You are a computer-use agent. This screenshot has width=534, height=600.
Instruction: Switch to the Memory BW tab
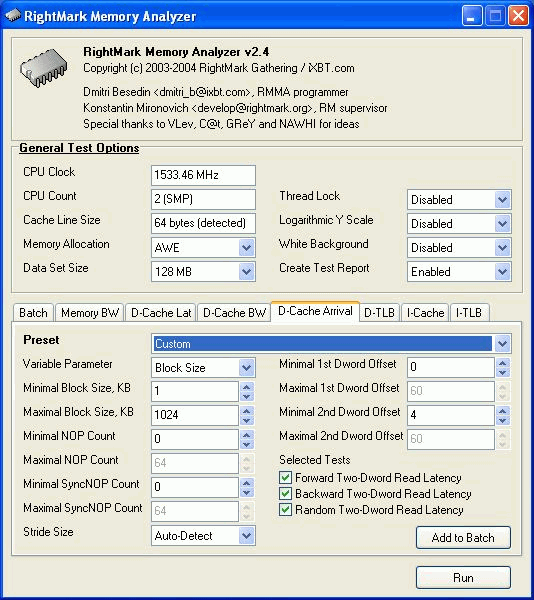(90, 313)
